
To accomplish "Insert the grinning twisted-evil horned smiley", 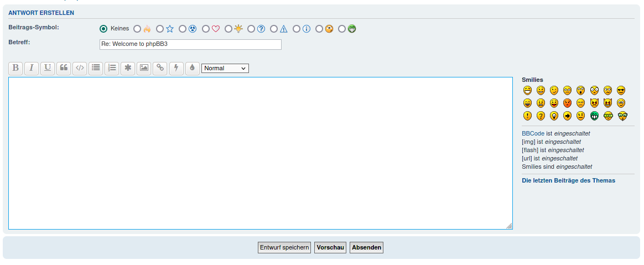I will point(607,103).
